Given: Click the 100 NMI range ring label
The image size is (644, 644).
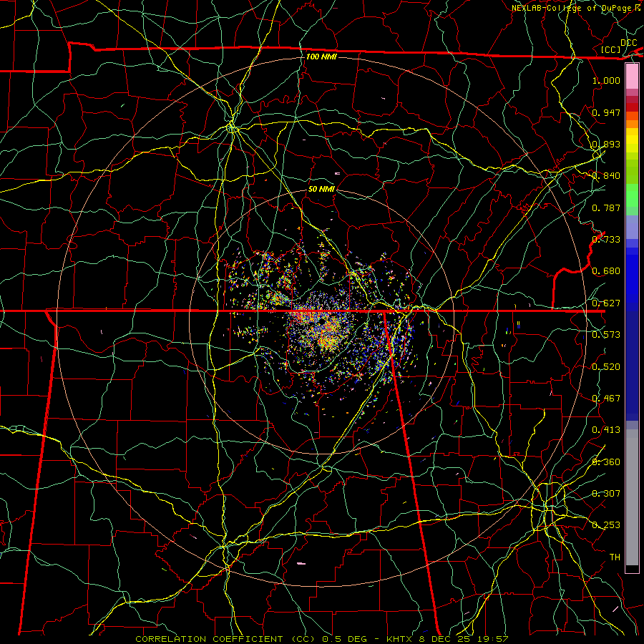Looking at the screenshot, I should (x=321, y=57).
